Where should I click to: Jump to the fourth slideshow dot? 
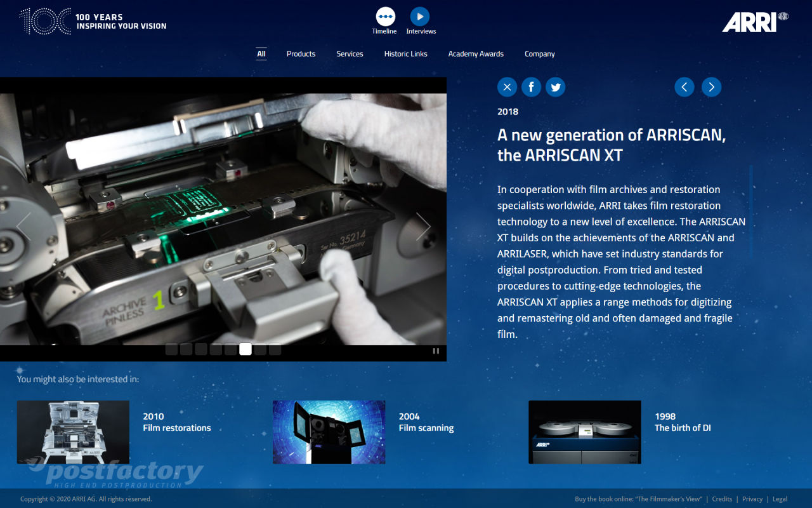coord(216,349)
